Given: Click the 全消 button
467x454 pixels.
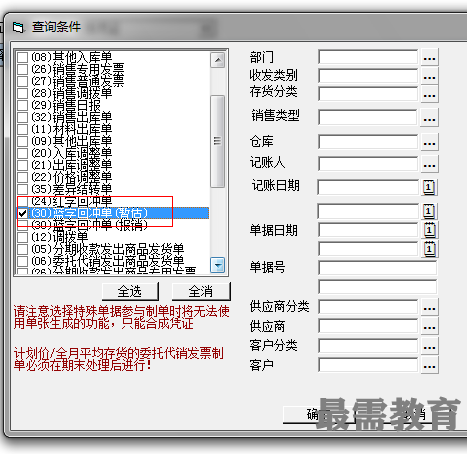Looking at the screenshot, I should (201, 291).
